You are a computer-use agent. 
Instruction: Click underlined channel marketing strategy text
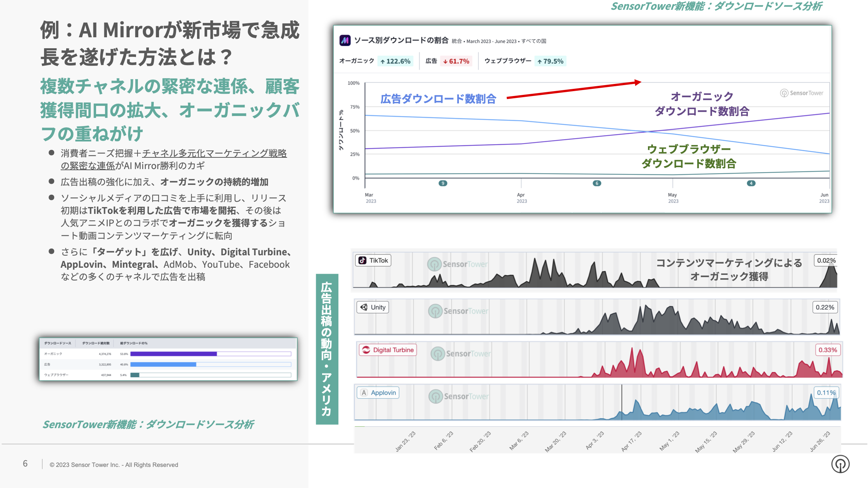[x=214, y=154]
